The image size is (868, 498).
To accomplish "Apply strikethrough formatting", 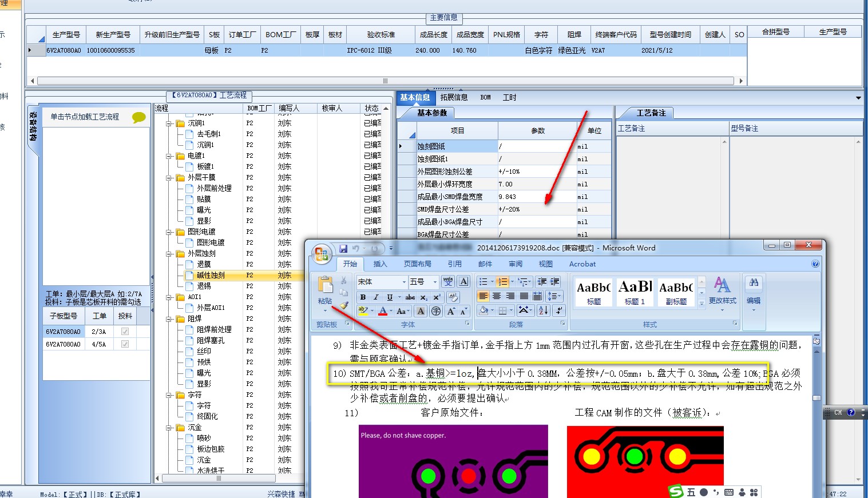I will (410, 297).
